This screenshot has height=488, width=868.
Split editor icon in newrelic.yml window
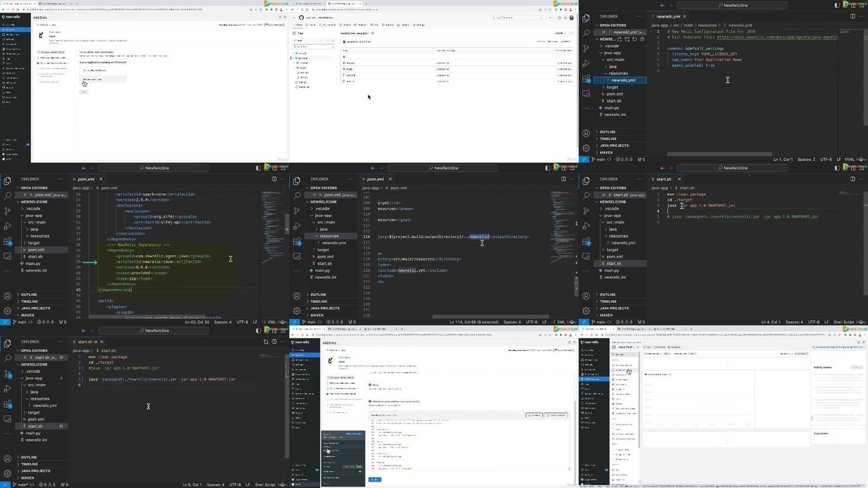(852, 16)
